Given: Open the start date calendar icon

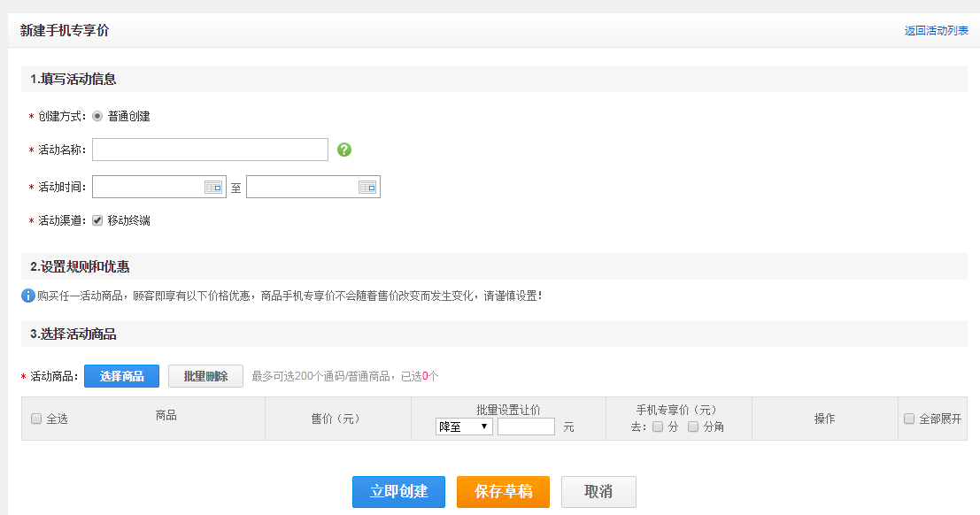Looking at the screenshot, I should tap(213, 187).
